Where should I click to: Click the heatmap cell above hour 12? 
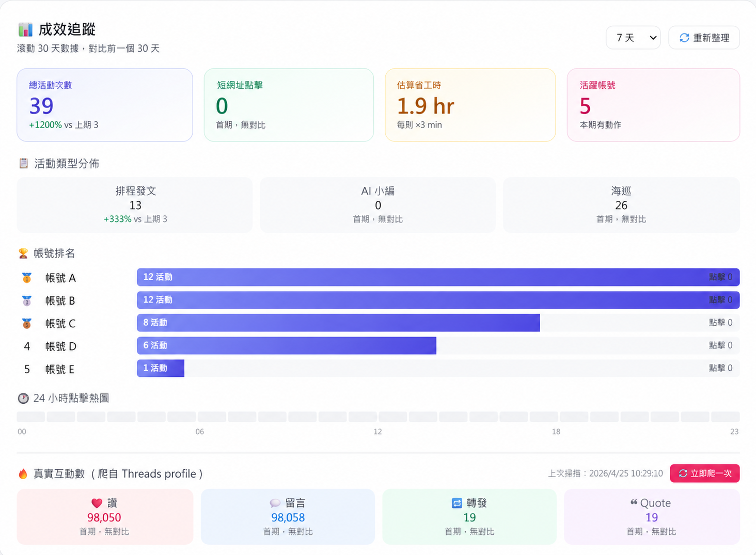click(393, 417)
